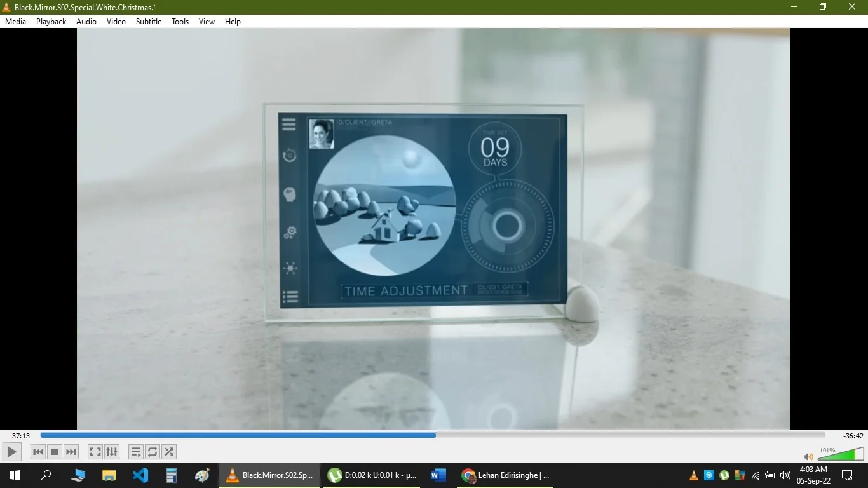
Task: Toggle random shuffle playback
Action: pyautogui.click(x=169, y=452)
